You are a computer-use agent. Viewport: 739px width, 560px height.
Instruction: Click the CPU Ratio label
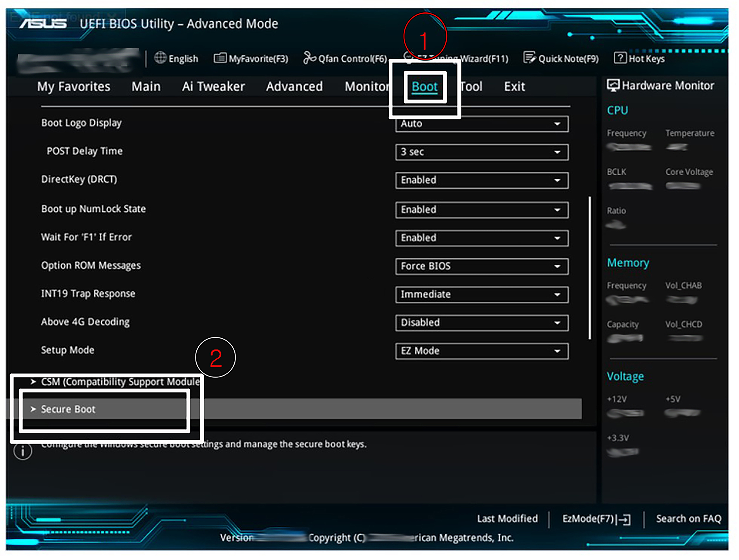pyautogui.click(x=616, y=211)
